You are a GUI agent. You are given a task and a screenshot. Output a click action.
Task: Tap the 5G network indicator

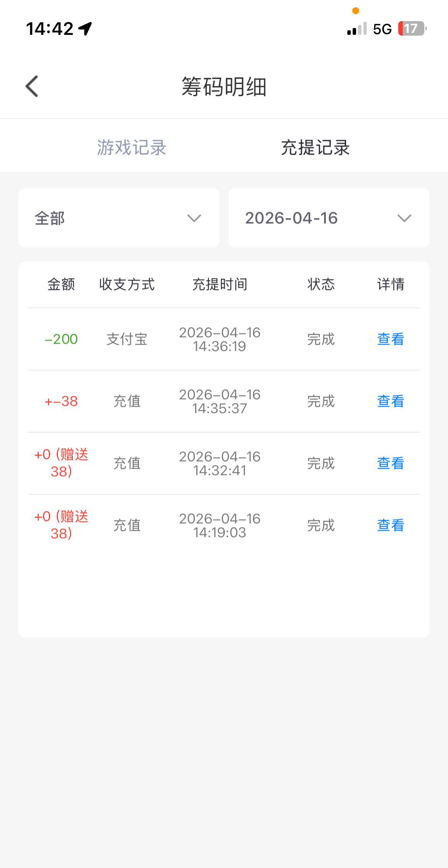(382, 29)
